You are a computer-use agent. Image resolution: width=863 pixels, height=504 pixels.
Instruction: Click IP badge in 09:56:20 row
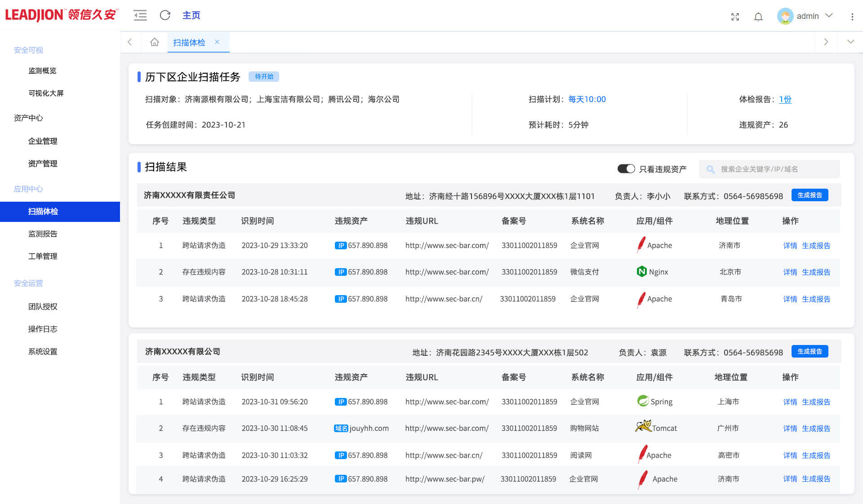pos(340,402)
